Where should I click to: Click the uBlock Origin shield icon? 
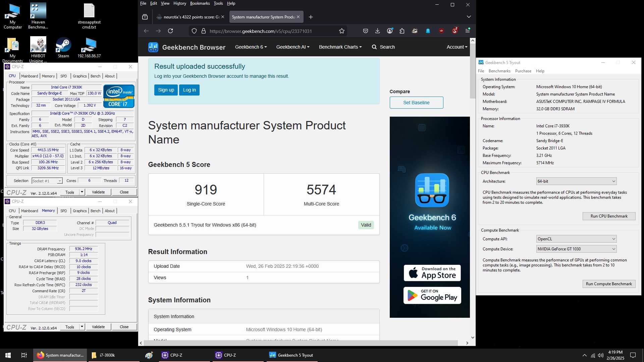(x=441, y=31)
